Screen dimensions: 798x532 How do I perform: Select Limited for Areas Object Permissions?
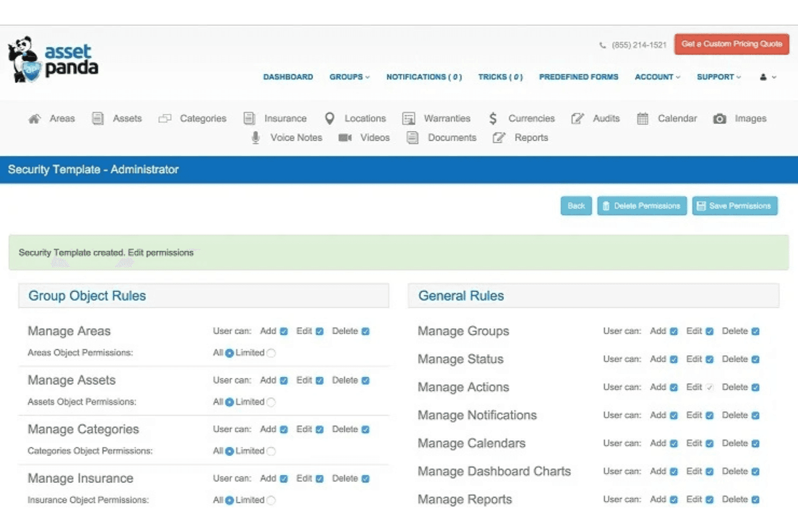tap(271, 353)
